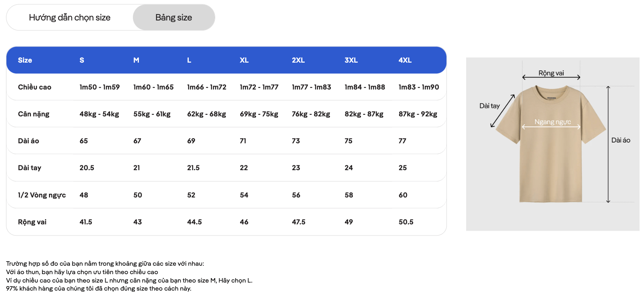Click the weight cell 69kg - 75kg
The height and width of the screenshot is (297, 644).
pos(259,114)
